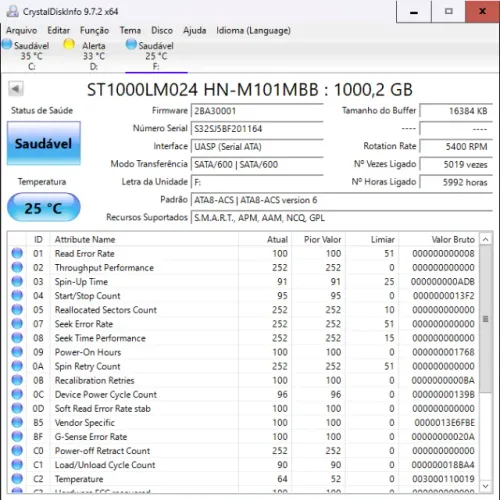
Task: Click the Saudável health status button
Action: pos(44,143)
